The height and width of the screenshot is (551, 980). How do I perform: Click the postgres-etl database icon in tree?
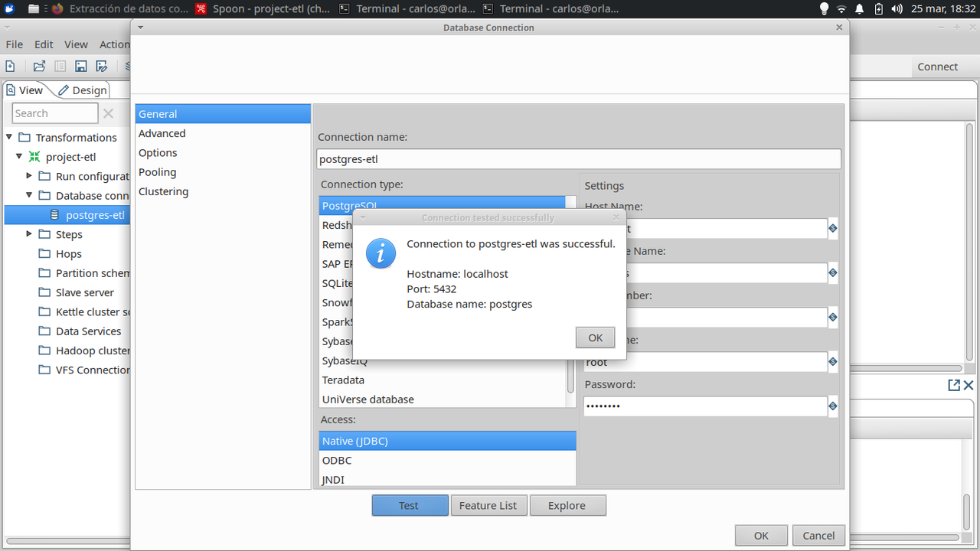(54, 215)
